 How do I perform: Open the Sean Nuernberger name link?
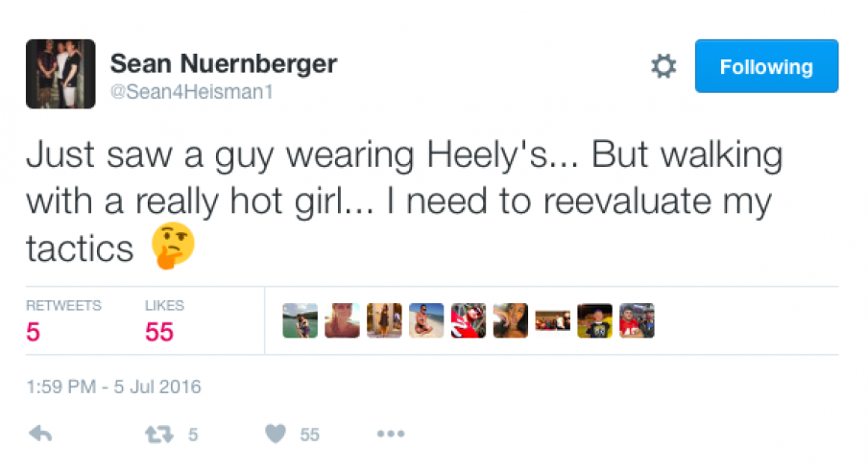224,63
